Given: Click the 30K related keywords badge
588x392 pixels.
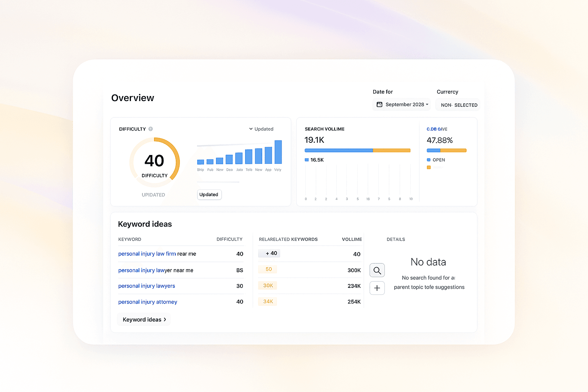Looking at the screenshot, I should [268, 286].
